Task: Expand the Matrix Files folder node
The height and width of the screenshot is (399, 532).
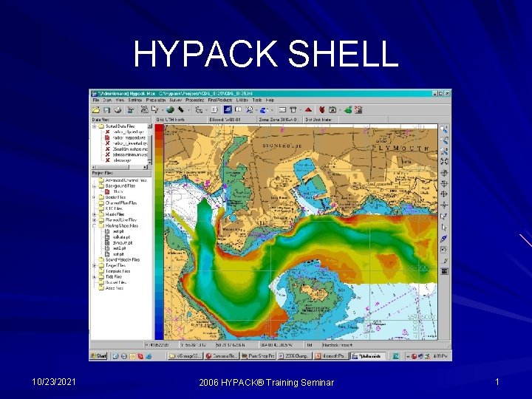Action: pos(95,214)
